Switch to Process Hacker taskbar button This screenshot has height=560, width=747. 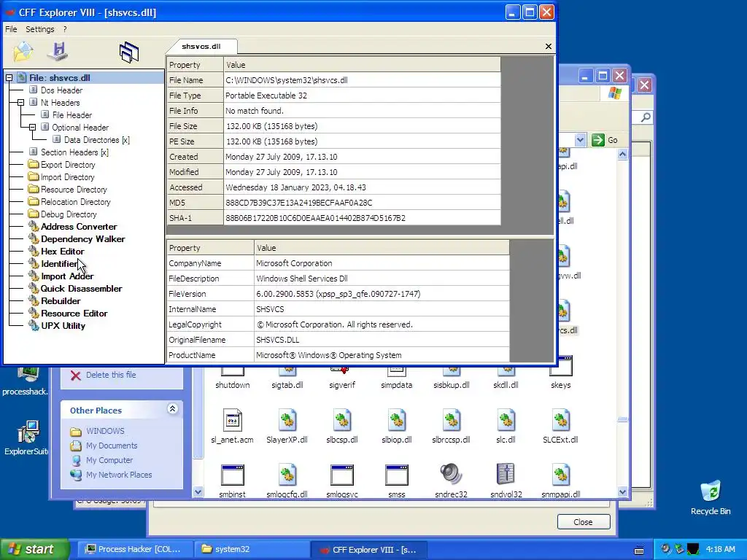click(135, 550)
